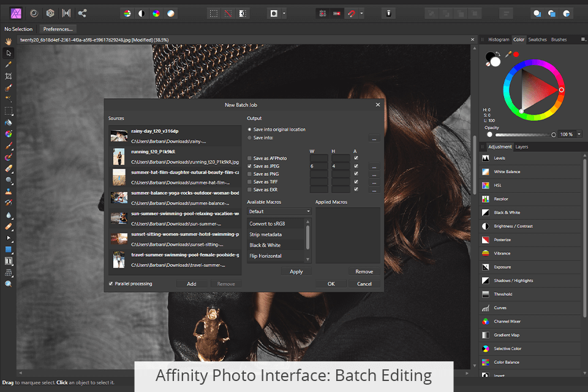Toggle Snapping magnet icon
Viewport: 588px width, 392px height.
pyautogui.click(x=352, y=13)
